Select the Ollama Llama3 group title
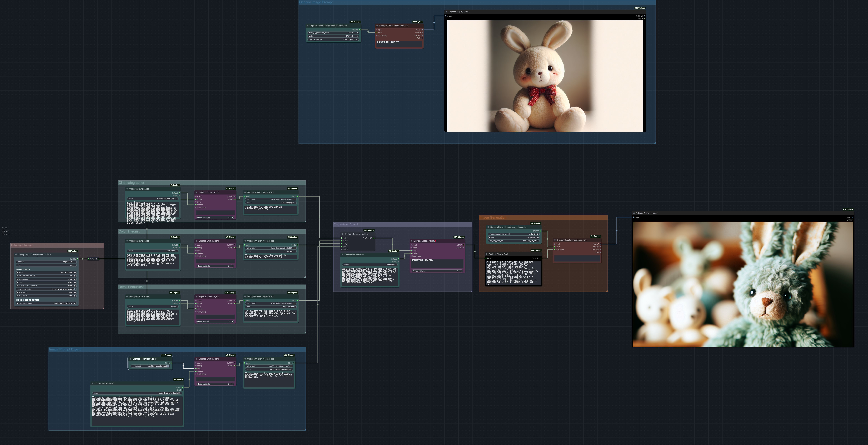Viewport: 868px width, 445px height. pos(22,245)
